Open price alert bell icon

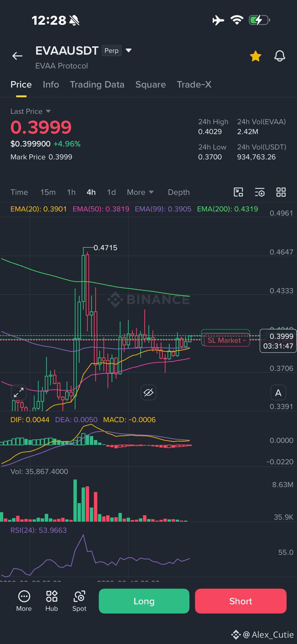click(280, 56)
